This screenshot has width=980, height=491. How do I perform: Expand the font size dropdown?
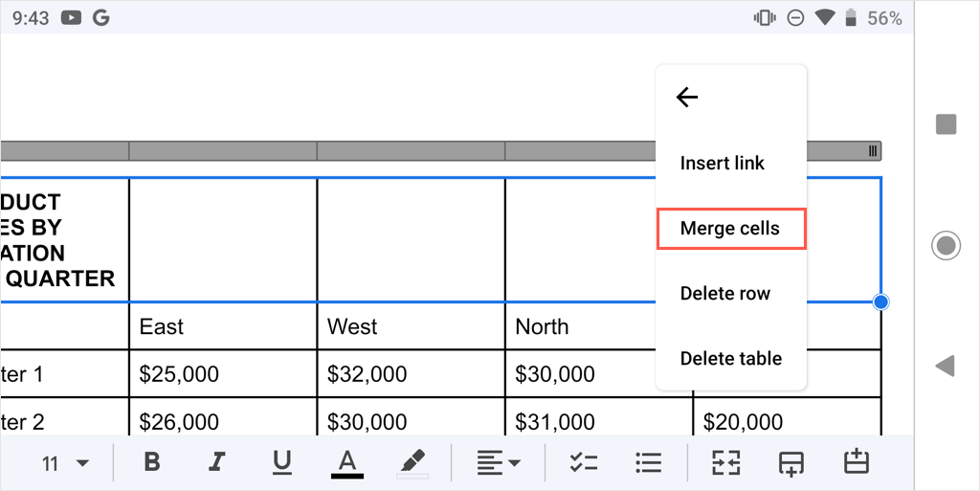65,463
